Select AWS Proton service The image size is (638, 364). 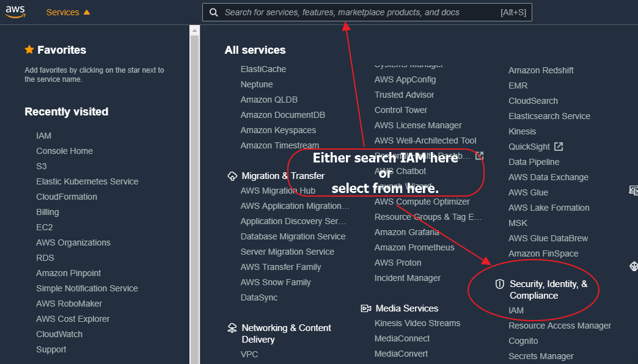[x=398, y=263]
